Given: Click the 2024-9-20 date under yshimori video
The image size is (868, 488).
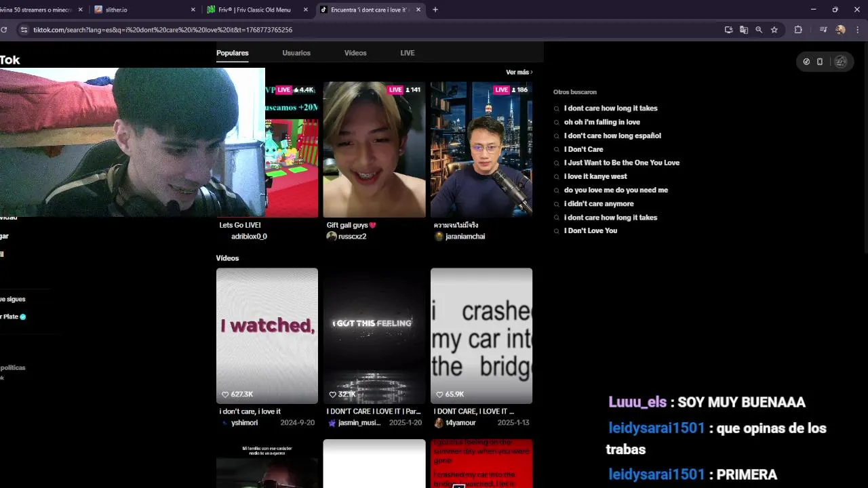Looking at the screenshot, I should (298, 423).
